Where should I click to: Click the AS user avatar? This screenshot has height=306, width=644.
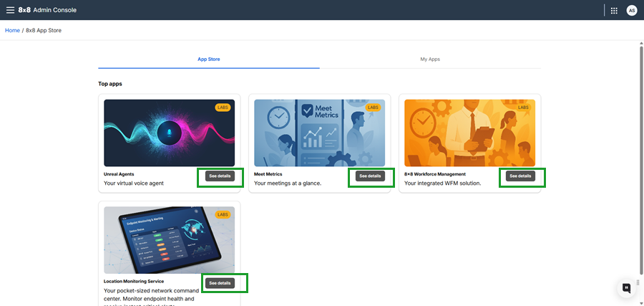631,10
